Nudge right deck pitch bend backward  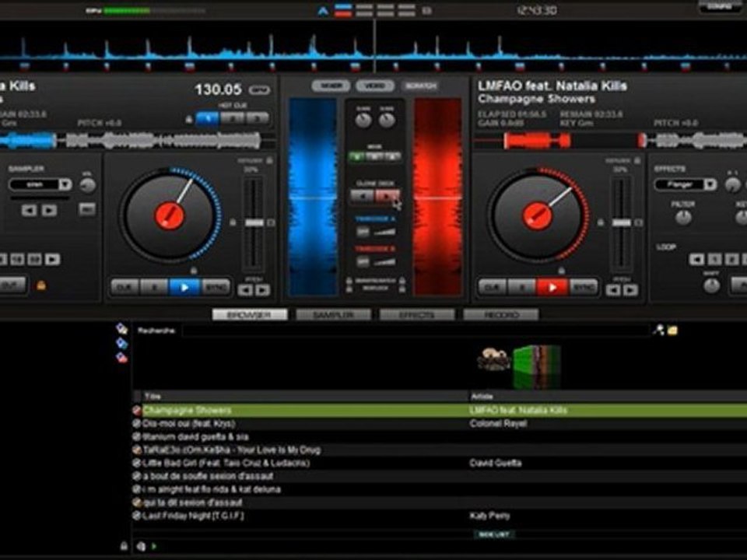pos(613,290)
